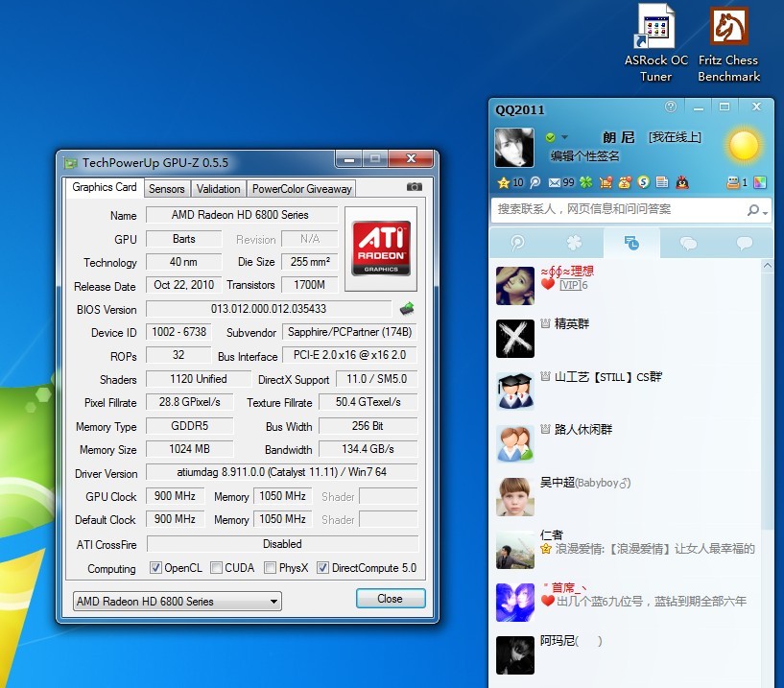Click the QQ penguin icon in toolbar
The image size is (784, 688).
[682, 182]
